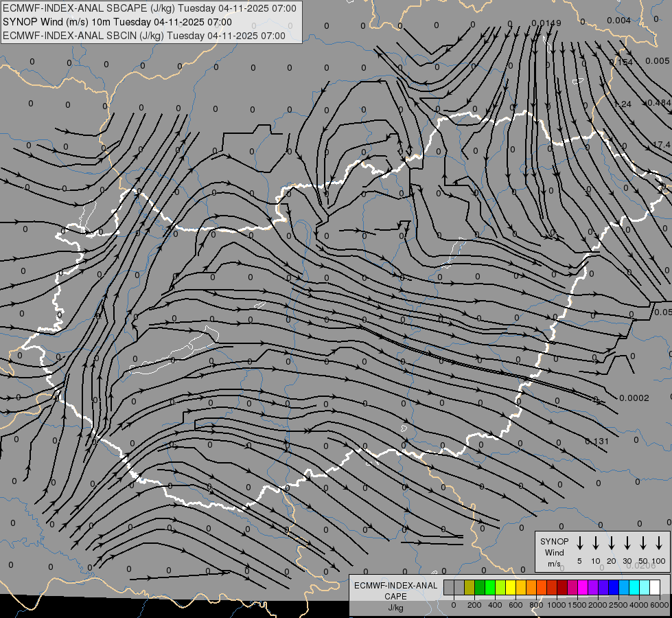This screenshot has width=672, height=618.
Task: Click the 1000 tick label in CAPE legend
Action: pyautogui.click(x=557, y=605)
